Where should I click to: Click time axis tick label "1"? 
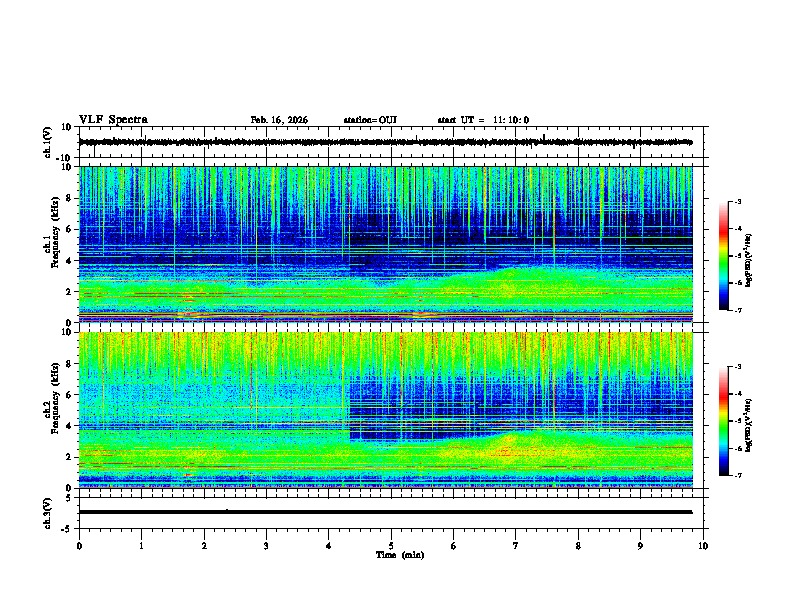click(141, 546)
